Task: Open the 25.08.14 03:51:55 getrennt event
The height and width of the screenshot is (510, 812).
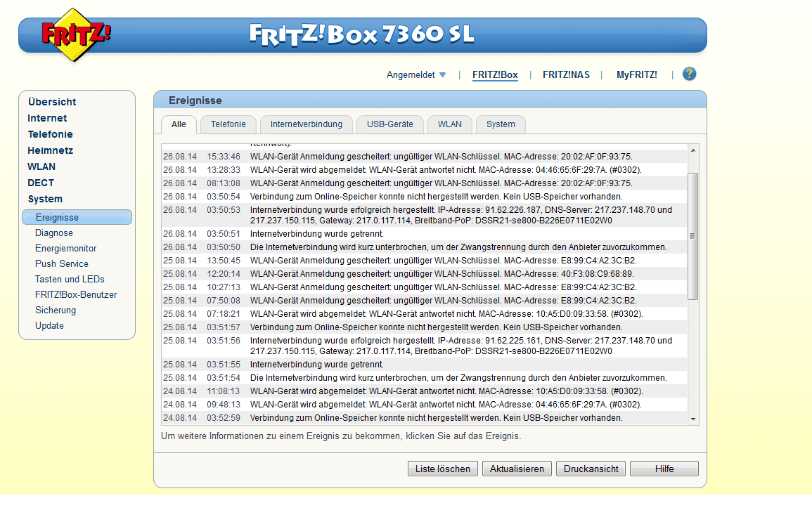Action: tap(424, 365)
